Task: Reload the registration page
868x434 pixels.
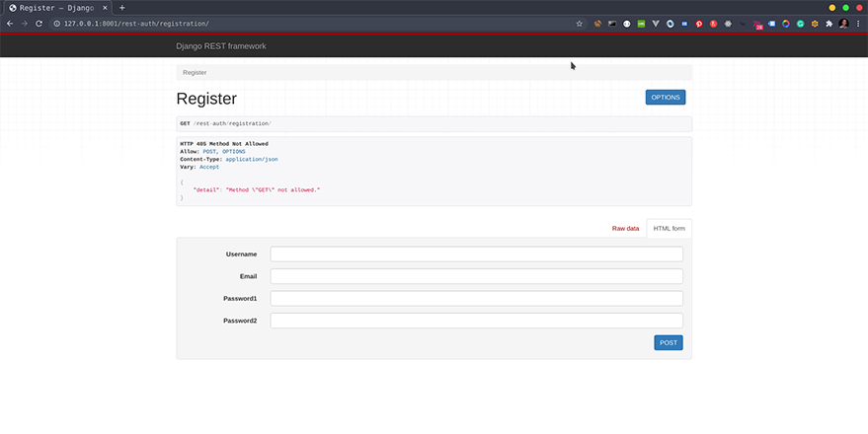Action: (x=39, y=24)
